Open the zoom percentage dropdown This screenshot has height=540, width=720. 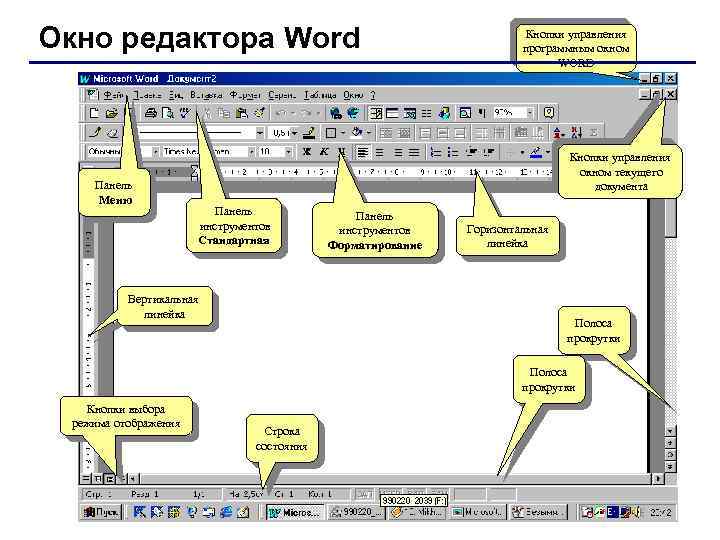[x=530, y=112]
